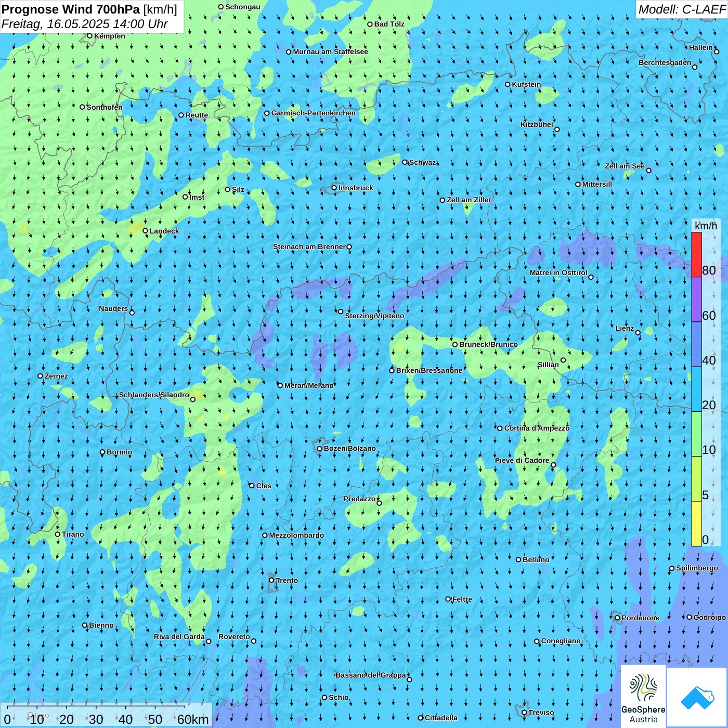Image resolution: width=728 pixels, height=728 pixels.
Task: Click the 'Belluno' label
Action: coord(536,560)
